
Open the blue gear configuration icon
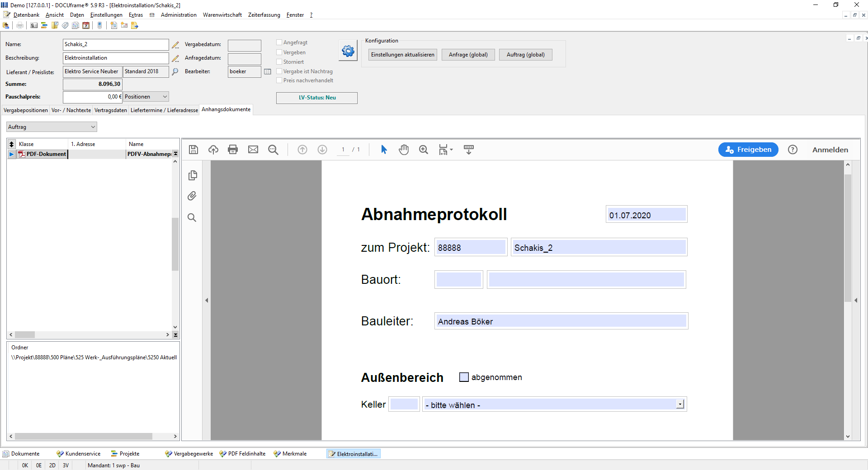(x=348, y=51)
